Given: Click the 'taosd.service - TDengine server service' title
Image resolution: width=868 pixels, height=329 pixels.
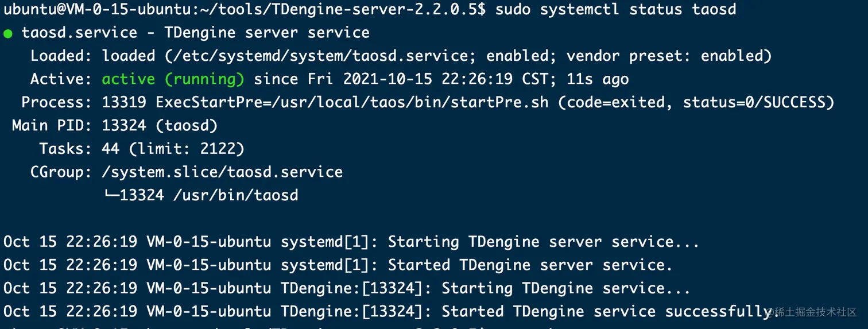Looking at the screenshot, I should (x=195, y=33).
